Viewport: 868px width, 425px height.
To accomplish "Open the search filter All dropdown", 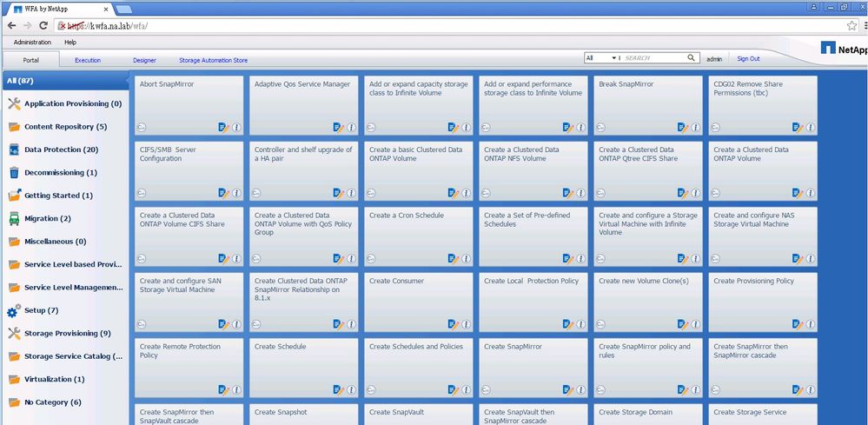I will pyautogui.click(x=602, y=58).
